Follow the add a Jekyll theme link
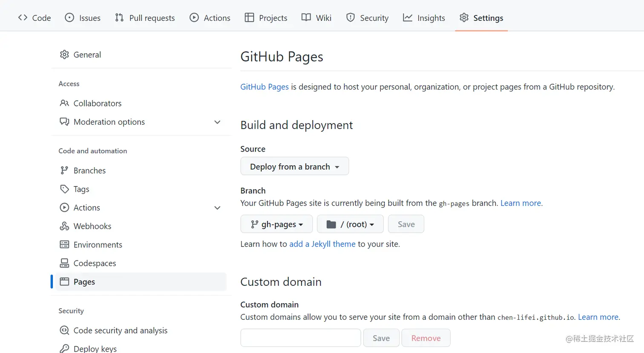This screenshot has width=644, height=353. (x=322, y=244)
